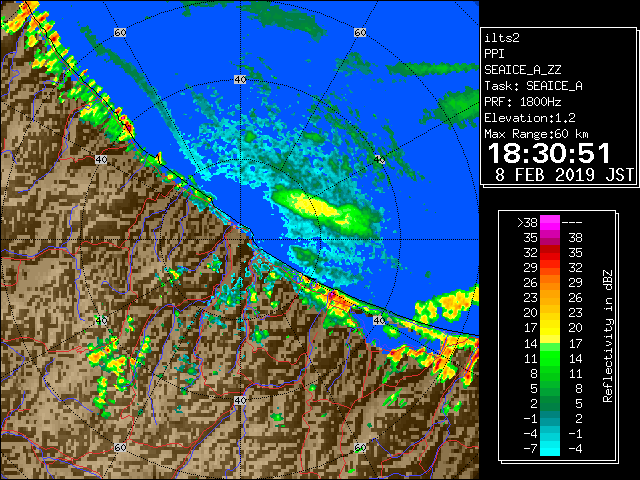This screenshot has width=640, height=480.
Task: Select the Task: SEAICE_A line
Action: 533,86
